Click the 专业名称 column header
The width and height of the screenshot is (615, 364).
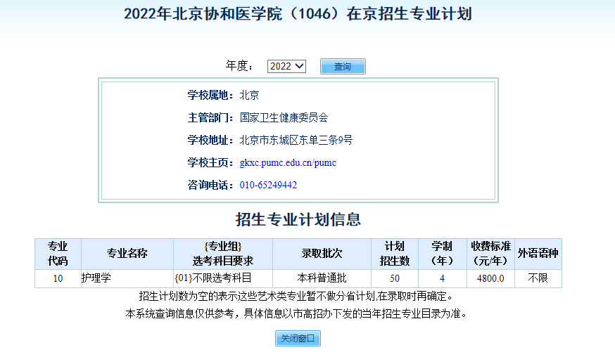point(127,254)
